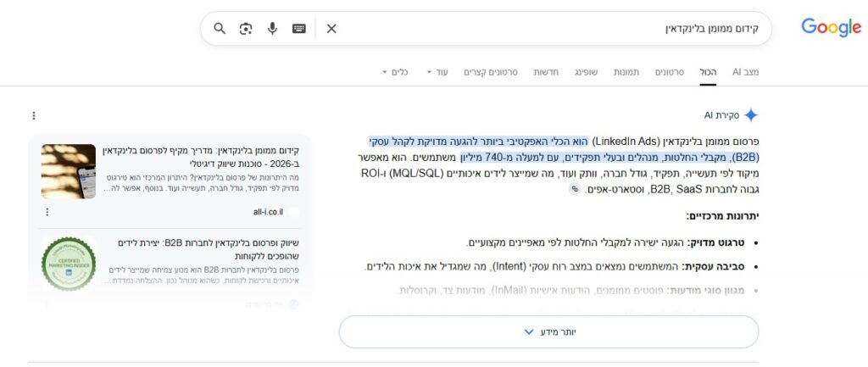This screenshot has width=868, height=367.
Task: Expand the עוד dropdown menu
Action: pyautogui.click(x=437, y=72)
